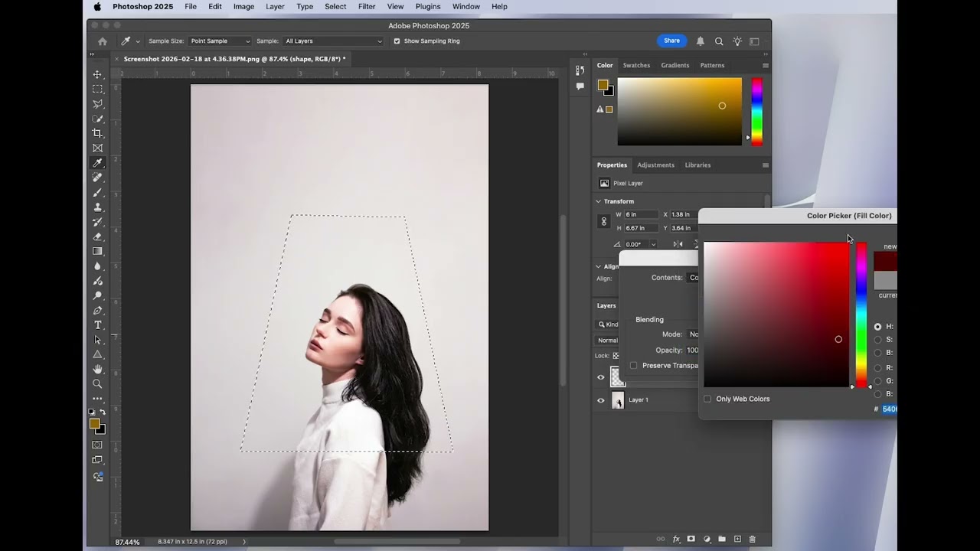Select the Eyedropper tool in the toolbox
The height and width of the screenshot is (551, 980).
pyautogui.click(x=97, y=163)
